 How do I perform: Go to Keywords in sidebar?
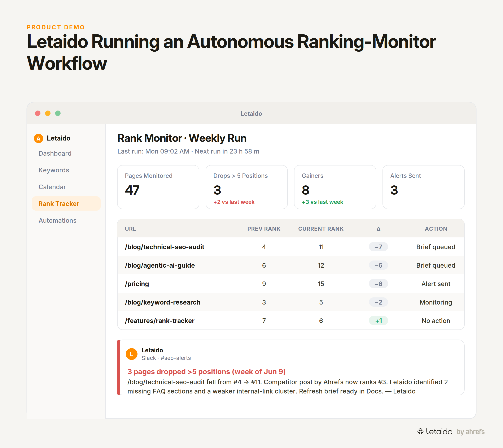[54, 170]
